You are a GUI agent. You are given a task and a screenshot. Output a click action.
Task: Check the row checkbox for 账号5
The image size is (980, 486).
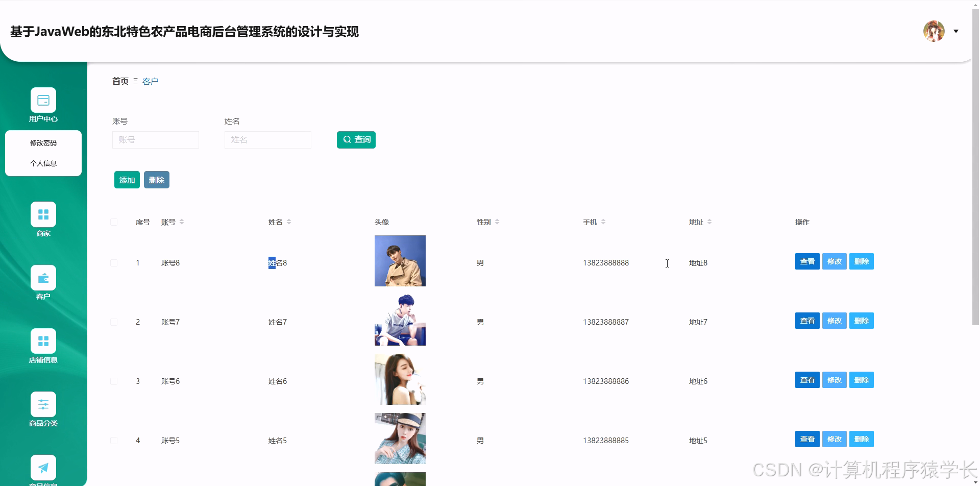point(114,441)
